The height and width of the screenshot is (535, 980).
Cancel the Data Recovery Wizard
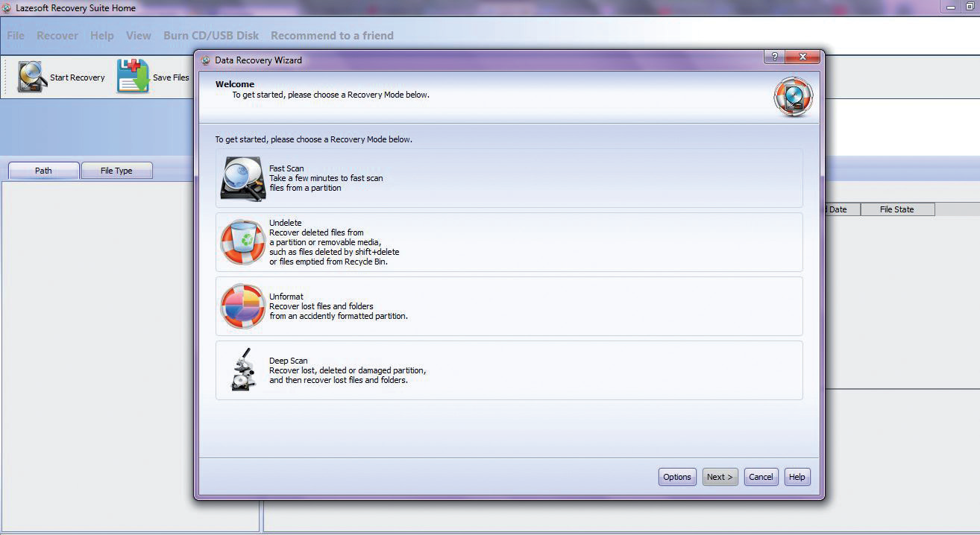pyautogui.click(x=761, y=477)
